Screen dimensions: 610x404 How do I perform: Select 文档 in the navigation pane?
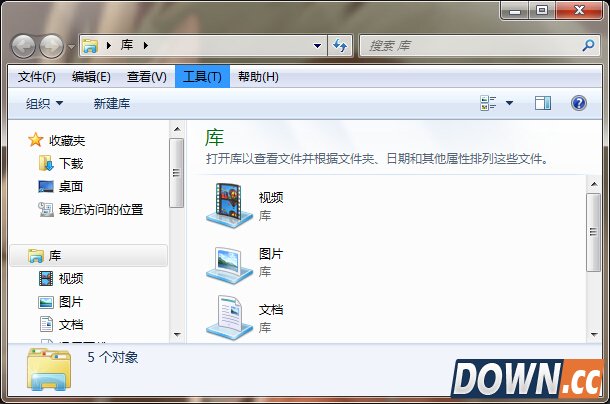[71, 325]
